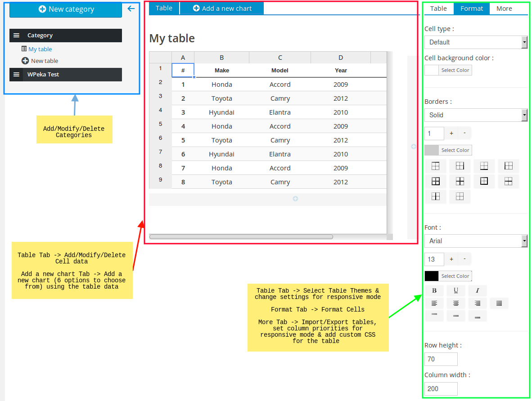
Task: Open the Borders style dropdown showing Solid
Action: pos(476,115)
